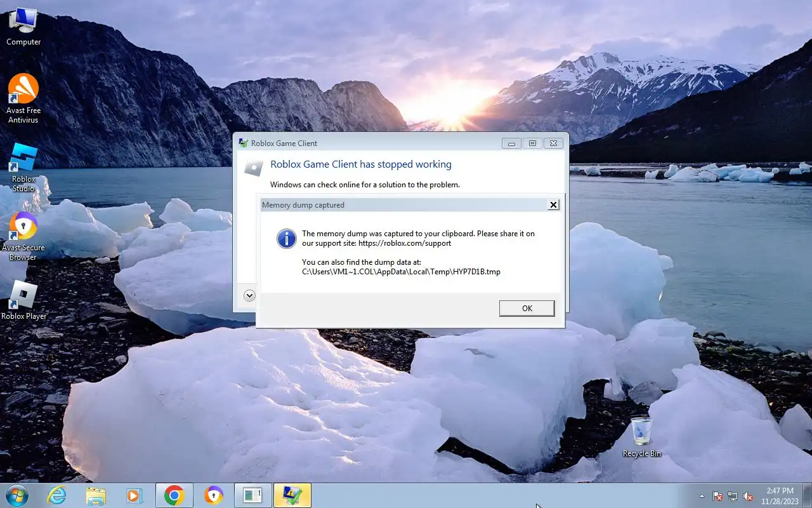Viewport: 812px width, 508px height.
Task: Open Windows Explorer from the taskbar
Action: click(96, 495)
